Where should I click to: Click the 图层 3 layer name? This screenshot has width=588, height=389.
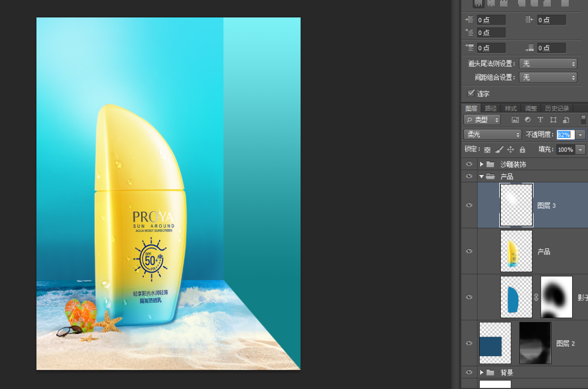pos(547,205)
